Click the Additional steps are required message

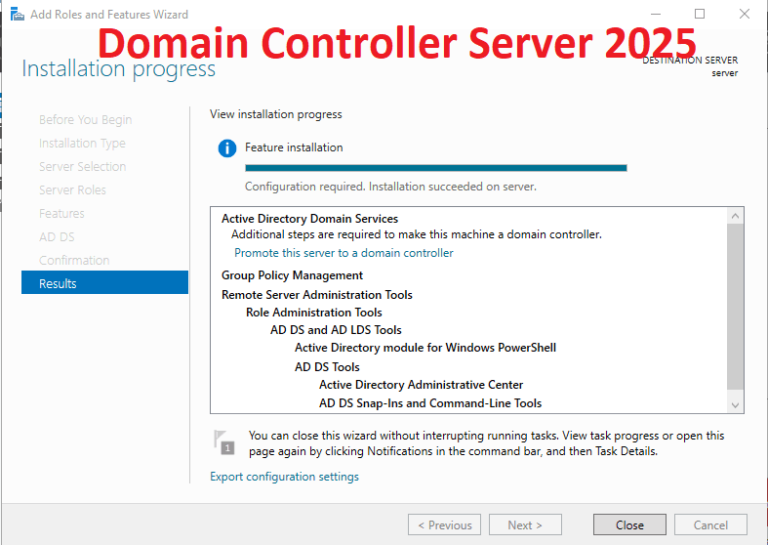point(416,234)
